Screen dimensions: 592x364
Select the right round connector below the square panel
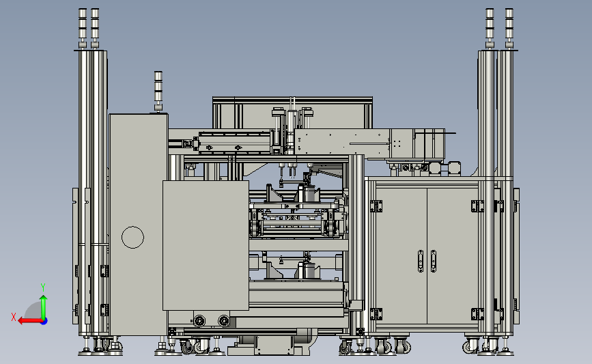pyautogui.click(x=224, y=321)
